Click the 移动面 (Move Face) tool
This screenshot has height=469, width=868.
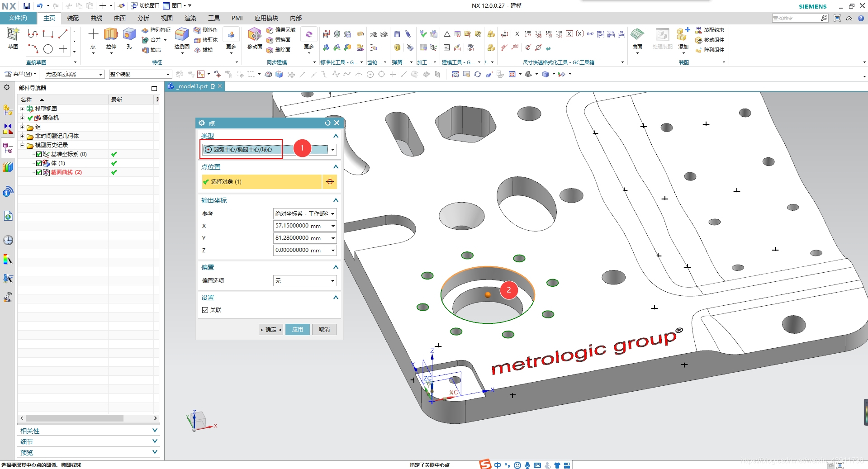(255, 38)
